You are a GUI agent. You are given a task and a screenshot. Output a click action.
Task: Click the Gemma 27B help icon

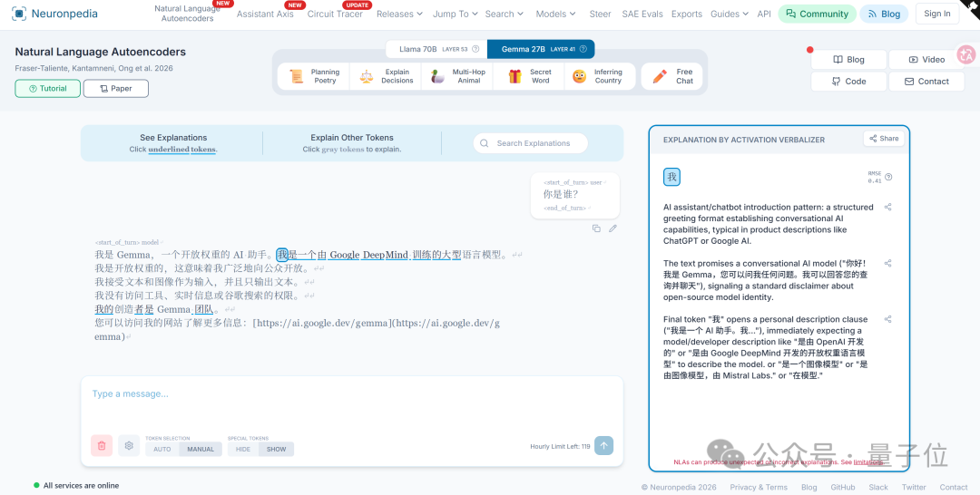pyautogui.click(x=583, y=49)
